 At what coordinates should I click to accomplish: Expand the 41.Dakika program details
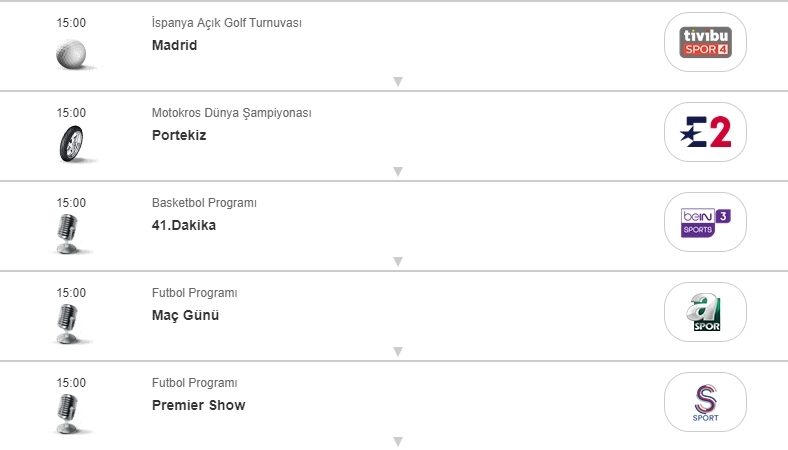coord(397,261)
